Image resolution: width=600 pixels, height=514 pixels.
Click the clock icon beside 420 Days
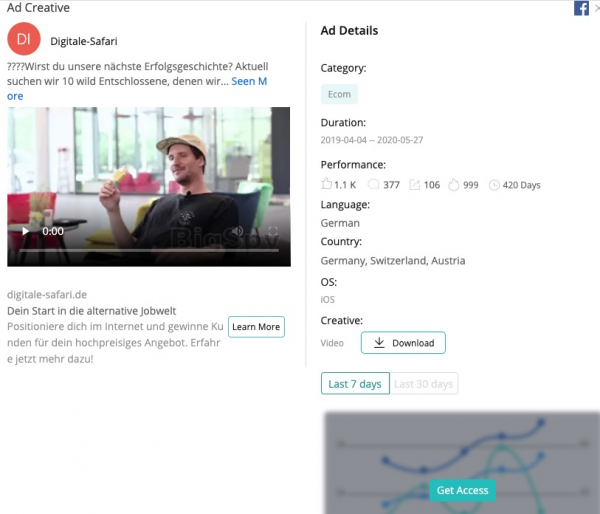pyautogui.click(x=494, y=185)
